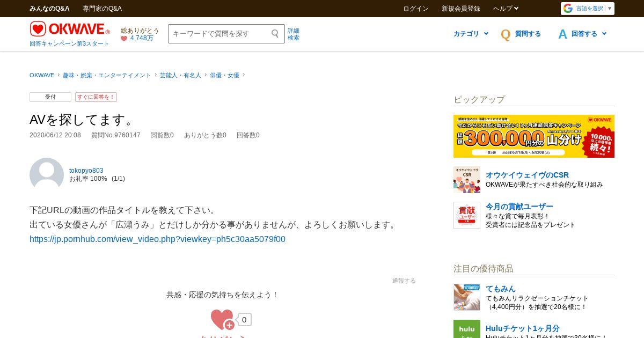The height and width of the screenshot is (338, 644).
Task: Click the 受付 status label
Action: [50, 97]
